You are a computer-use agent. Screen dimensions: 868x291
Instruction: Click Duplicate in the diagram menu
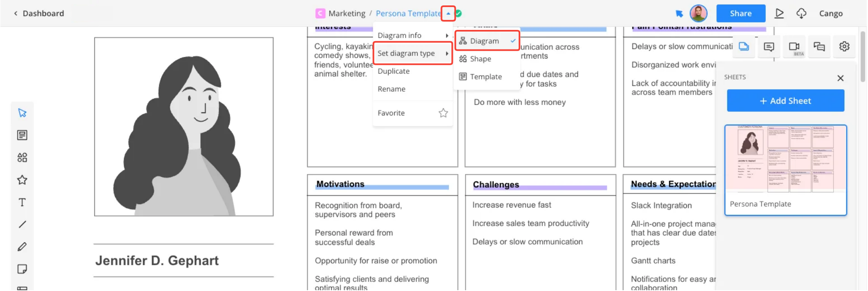393,71
